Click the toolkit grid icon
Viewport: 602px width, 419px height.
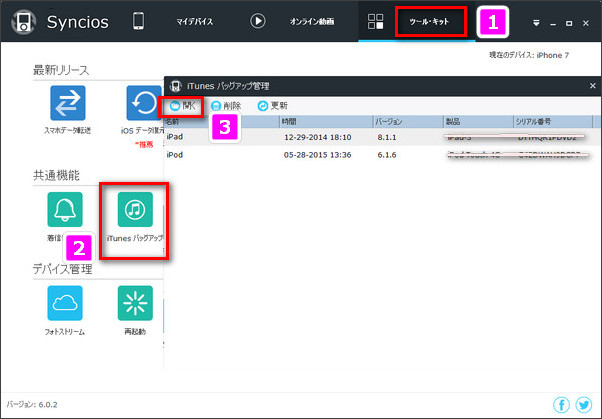click(x=375, y=22)
